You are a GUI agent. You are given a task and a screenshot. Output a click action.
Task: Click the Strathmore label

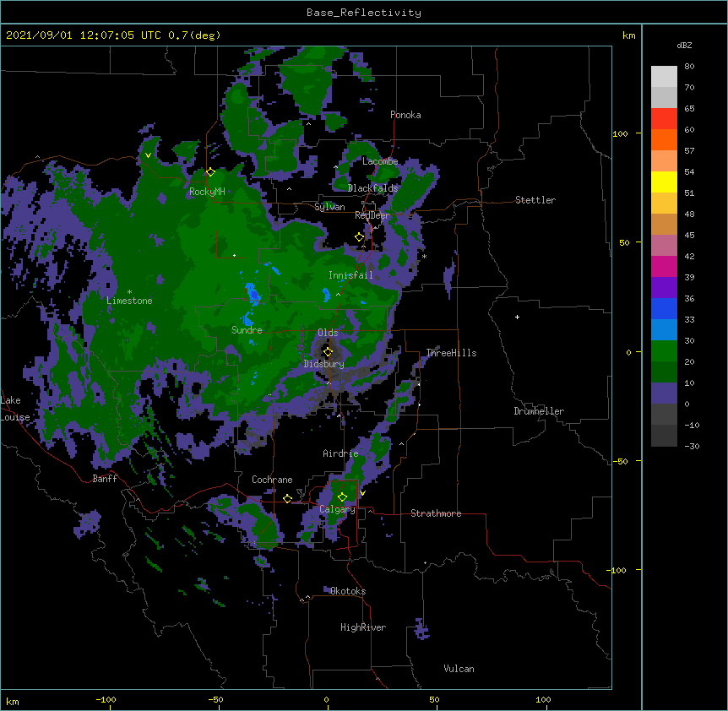point(436,513)
